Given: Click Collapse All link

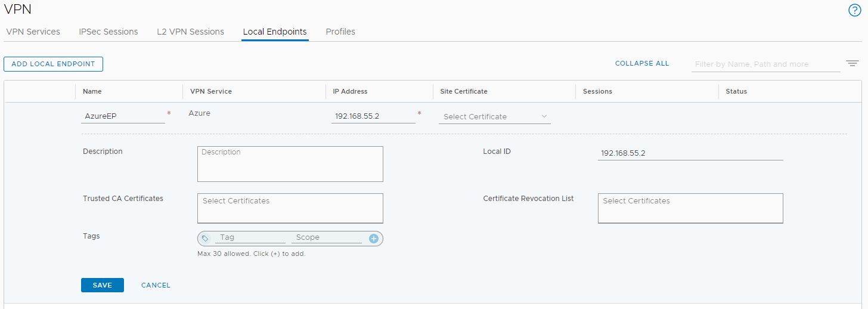Looking at the screenshot, I should (x=642, y=63).
